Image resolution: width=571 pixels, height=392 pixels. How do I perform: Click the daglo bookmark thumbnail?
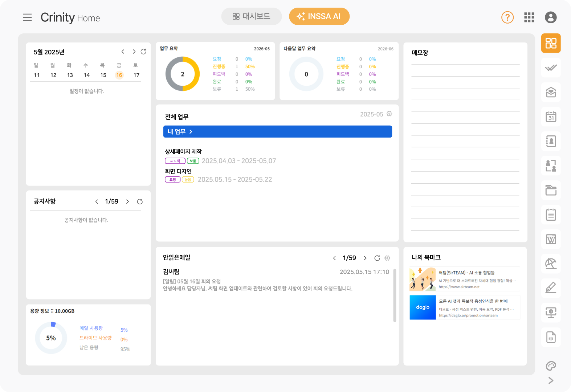pyautogui.click(x=423, y=307)
